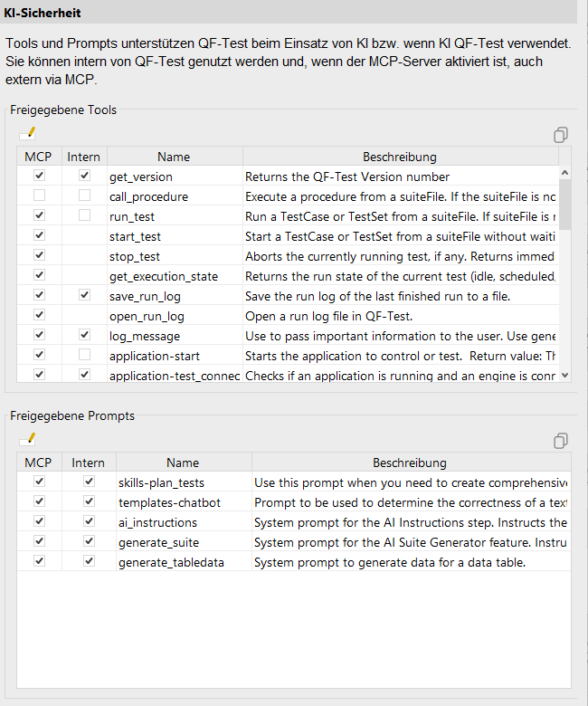
Task: Uncheck MCP checkbox for stop_test
Action: pos(40,255)
